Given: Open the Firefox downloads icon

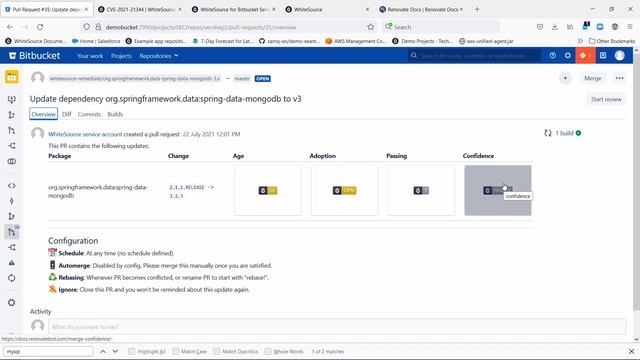Looking at the screenshot, I should [x=555, y=27].
